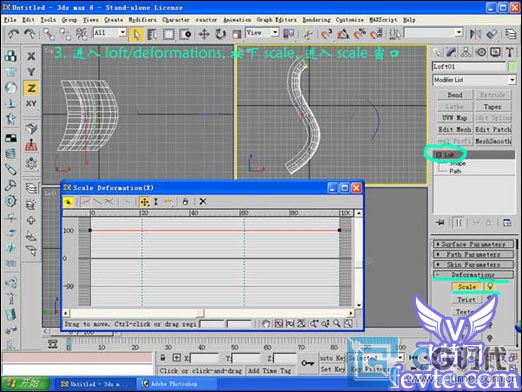Select the highlighted Z axis constraint
522x392 pixels.
(31, 88)
